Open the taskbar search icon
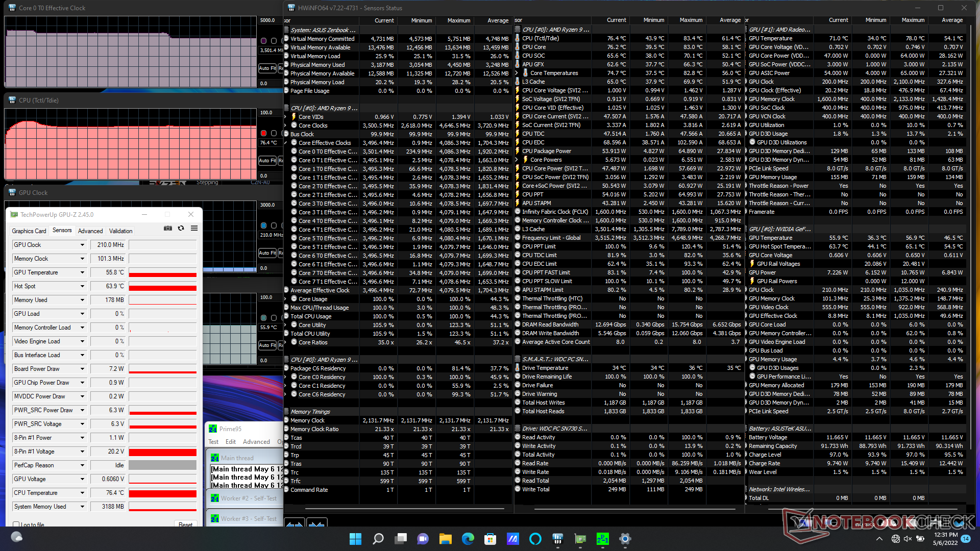Screen dimensions: 980x551 click(x=378, y=539)
